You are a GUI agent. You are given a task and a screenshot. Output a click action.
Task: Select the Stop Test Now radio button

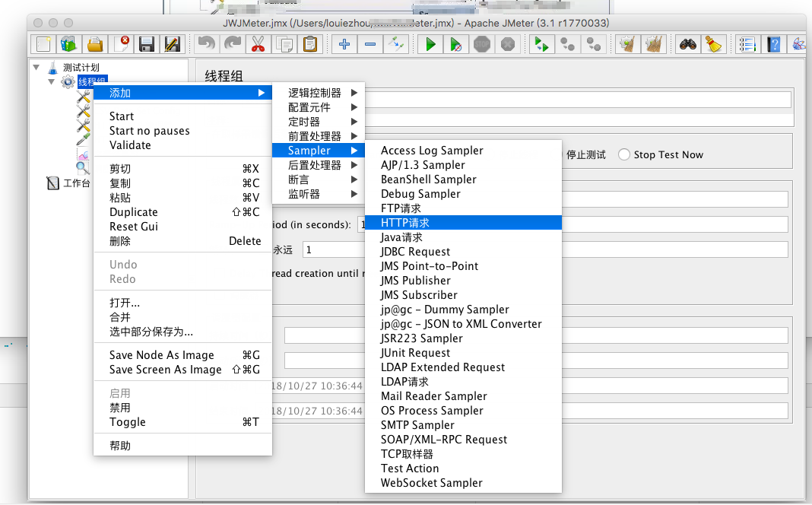pyautogui.click(x=624, y=154)
